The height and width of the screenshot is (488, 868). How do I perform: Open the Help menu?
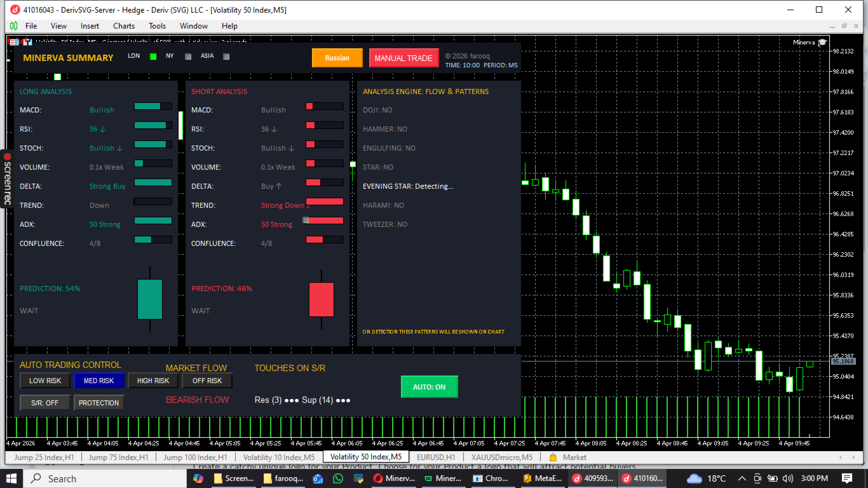pos(229,26)
